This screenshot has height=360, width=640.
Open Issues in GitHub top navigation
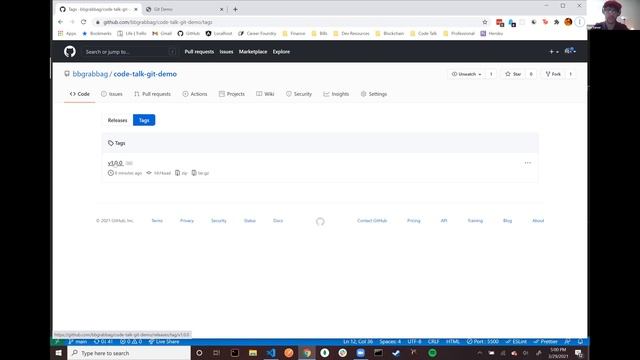227,52
